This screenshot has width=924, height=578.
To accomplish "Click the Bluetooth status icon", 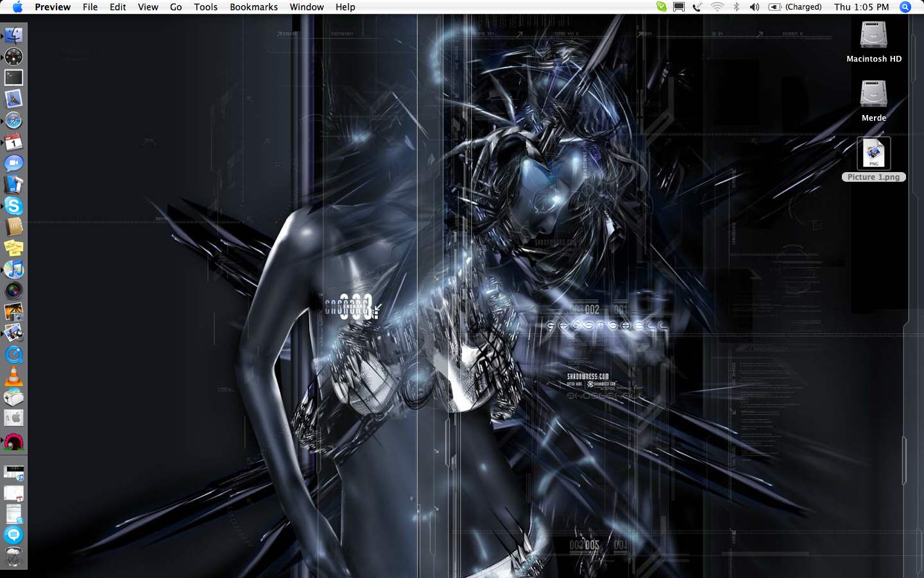I will [x=737, y=7].
